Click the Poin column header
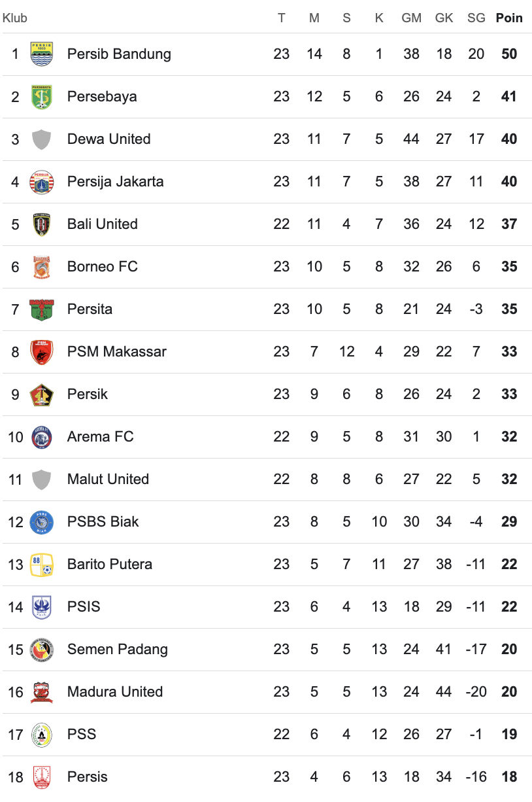Viewport: 532px width, 802px height. click(x=509, y=18)
